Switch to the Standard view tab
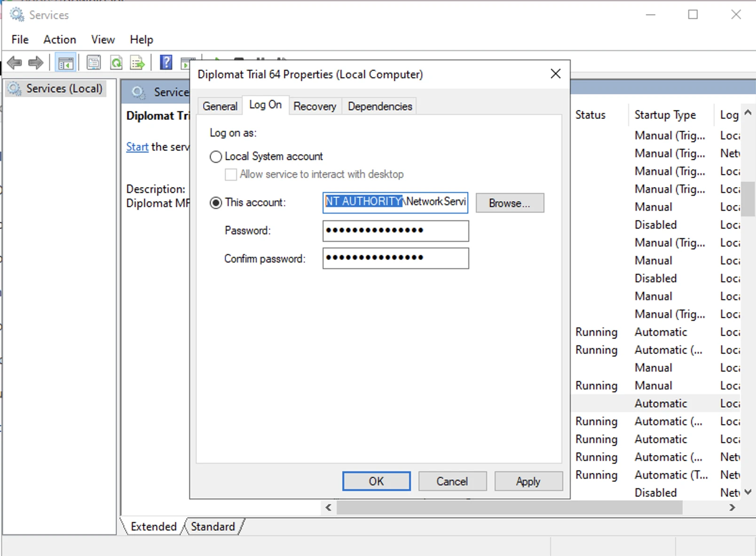This screenshot has height=556, width=756. [x=213, y=526]
